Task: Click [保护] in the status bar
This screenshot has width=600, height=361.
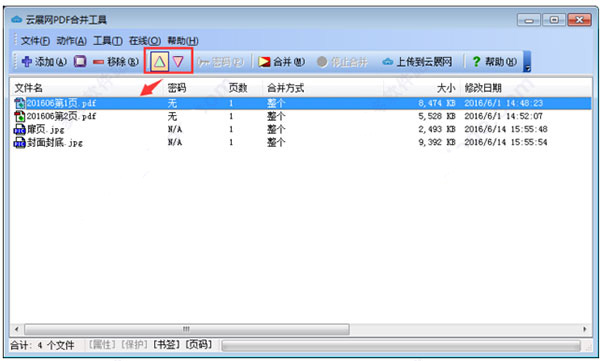Action: click(134, 345)
